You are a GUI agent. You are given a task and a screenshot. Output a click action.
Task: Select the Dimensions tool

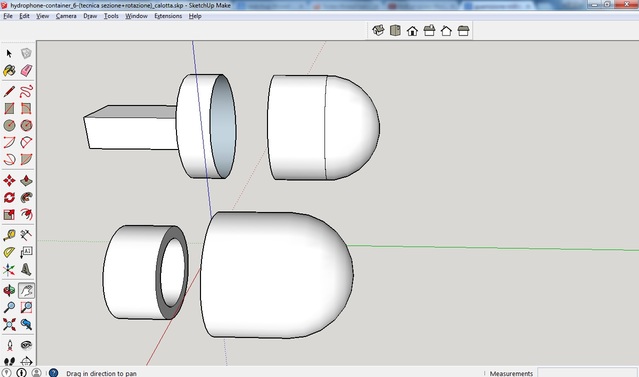click(26, 235)
